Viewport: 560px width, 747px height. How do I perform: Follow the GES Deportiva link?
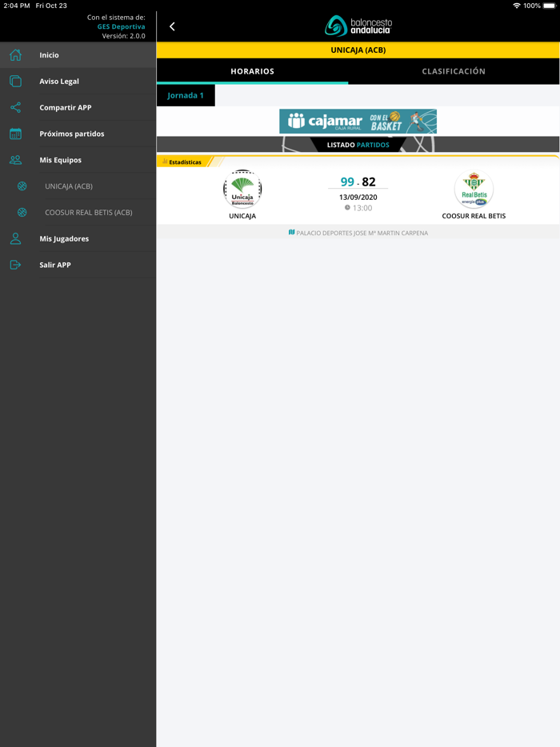121,26
